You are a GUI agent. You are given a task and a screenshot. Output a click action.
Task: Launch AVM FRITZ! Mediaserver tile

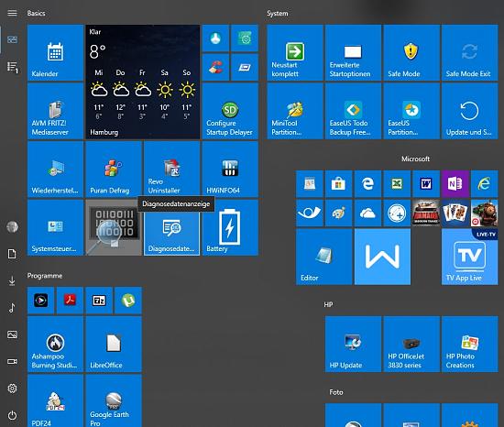[x=55, y=111]
